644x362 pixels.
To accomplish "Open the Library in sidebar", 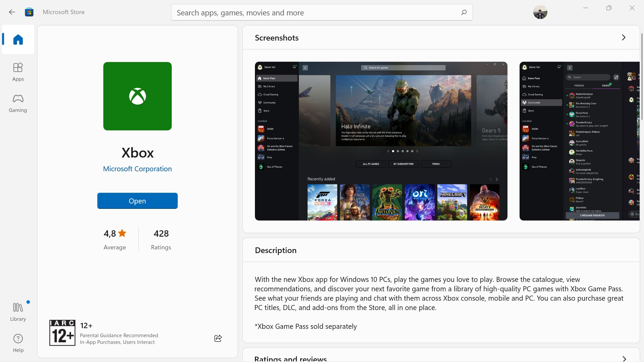I will 18,312.
